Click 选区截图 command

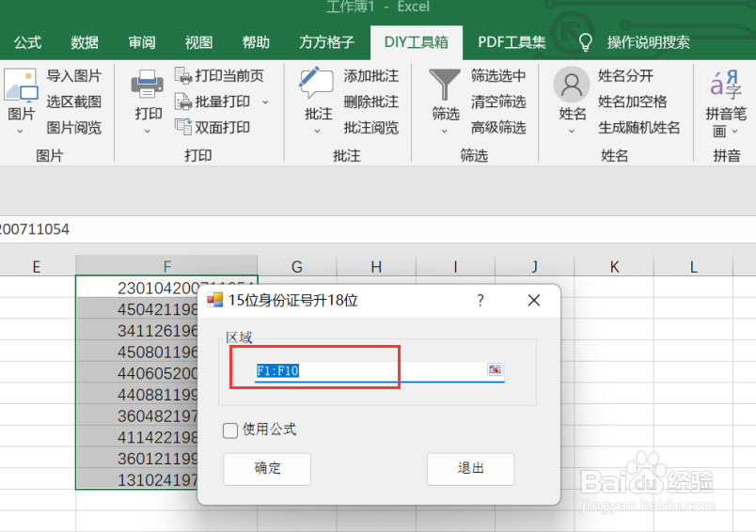pos(73,102)
